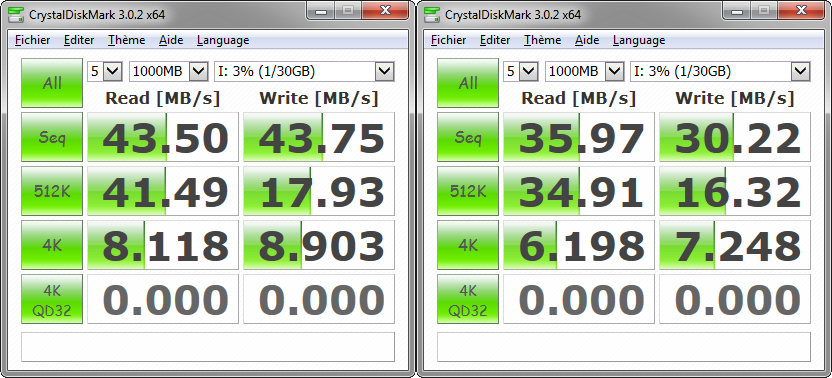Click 512K read value 34.91
The image size is (832, 378).
coord(579,191)
